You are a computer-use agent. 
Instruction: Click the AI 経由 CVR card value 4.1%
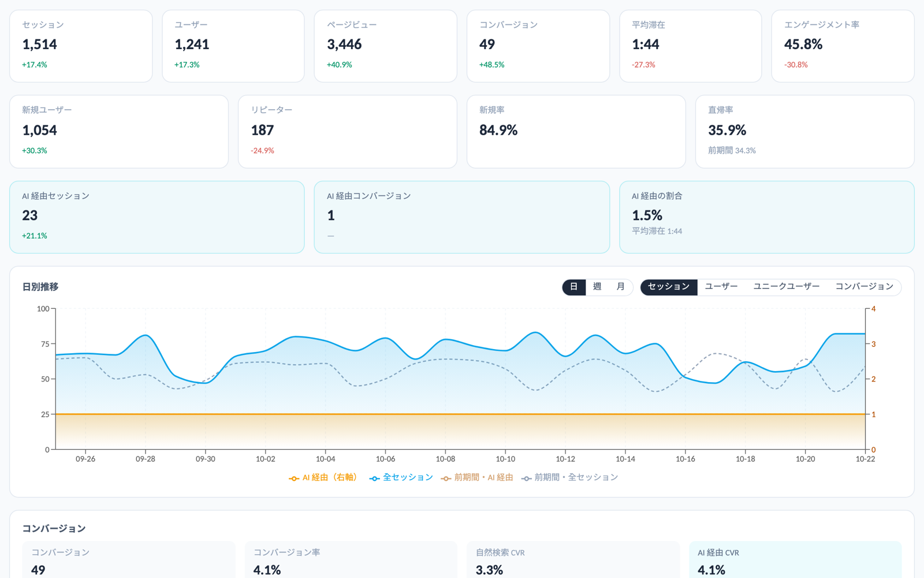pos(711,570)
